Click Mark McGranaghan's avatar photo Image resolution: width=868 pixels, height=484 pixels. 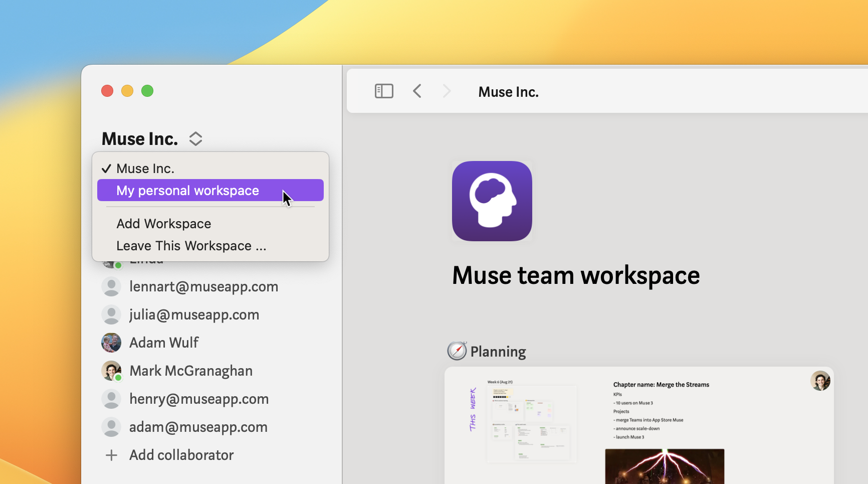111,371
